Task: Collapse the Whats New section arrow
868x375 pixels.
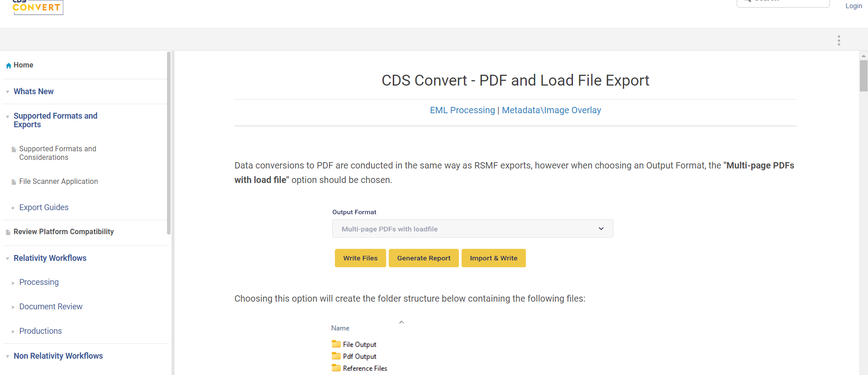Action: click(x=8, y=92)
